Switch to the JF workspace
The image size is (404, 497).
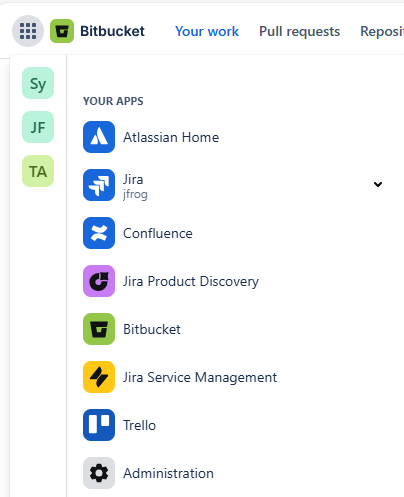coord(38,127)
